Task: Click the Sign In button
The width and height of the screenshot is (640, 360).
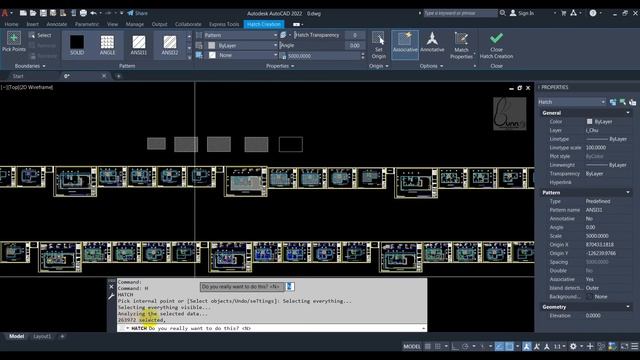Action: point(522,13)
